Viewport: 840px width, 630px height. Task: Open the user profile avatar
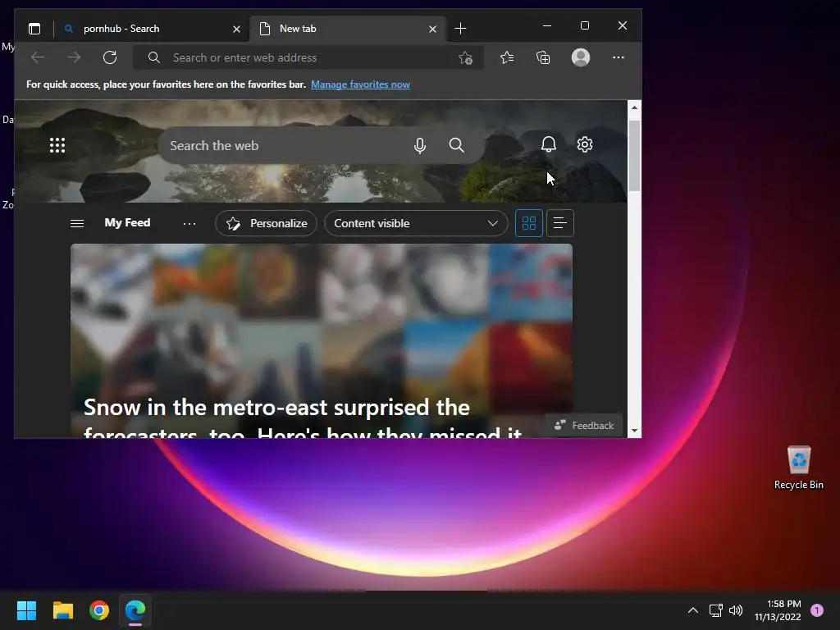581,57
